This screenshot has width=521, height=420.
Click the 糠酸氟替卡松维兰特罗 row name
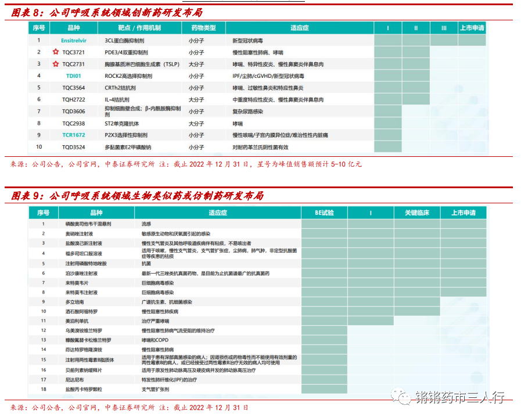point(88,340)
